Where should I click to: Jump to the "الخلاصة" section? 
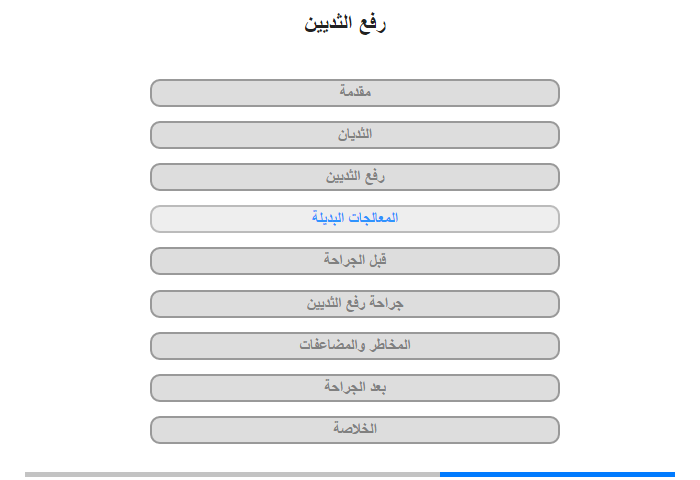coord(355,429)
